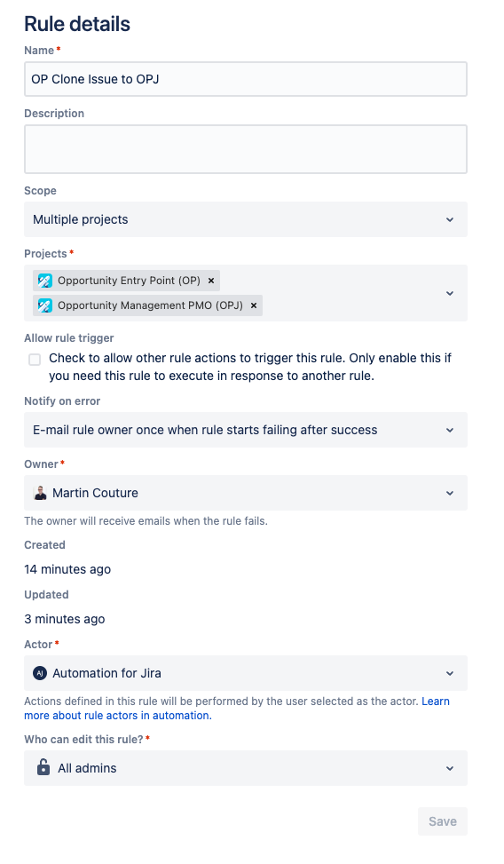Expand the Who can edit dropdown
Viewport: 504px width, 864px height.
(246, 768)
